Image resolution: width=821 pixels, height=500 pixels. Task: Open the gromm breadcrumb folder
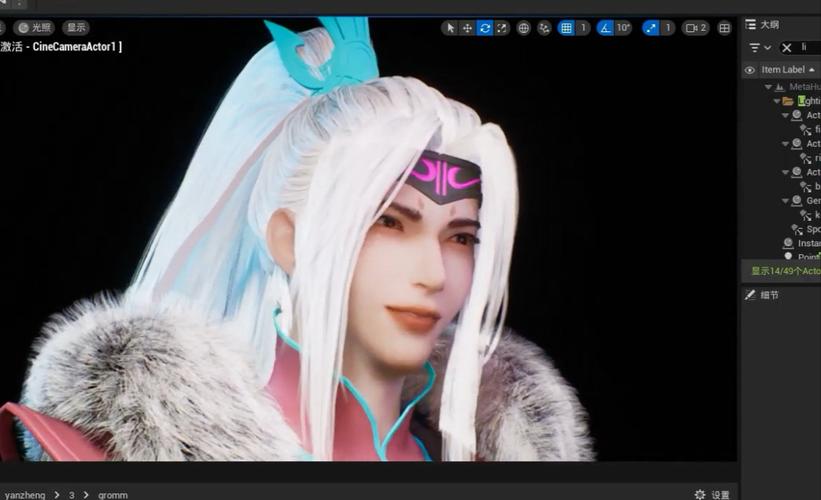(113, 495)
